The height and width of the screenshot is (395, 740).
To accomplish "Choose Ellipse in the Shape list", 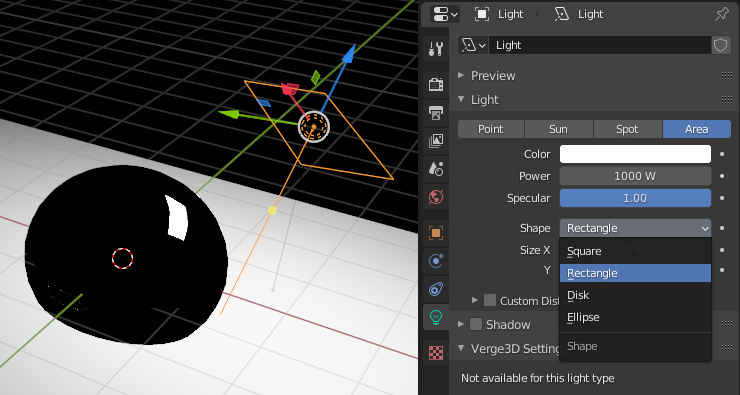I will 635,317.
